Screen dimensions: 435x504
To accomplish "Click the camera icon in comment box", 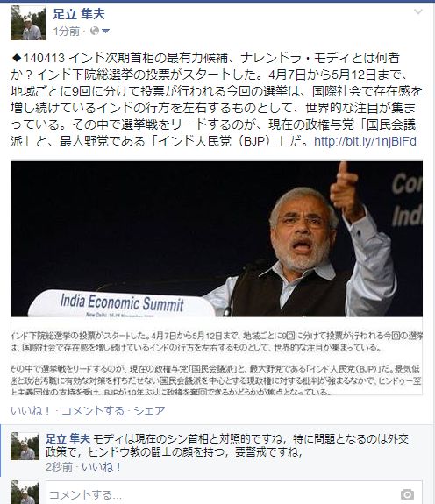I will coord(407,494).
